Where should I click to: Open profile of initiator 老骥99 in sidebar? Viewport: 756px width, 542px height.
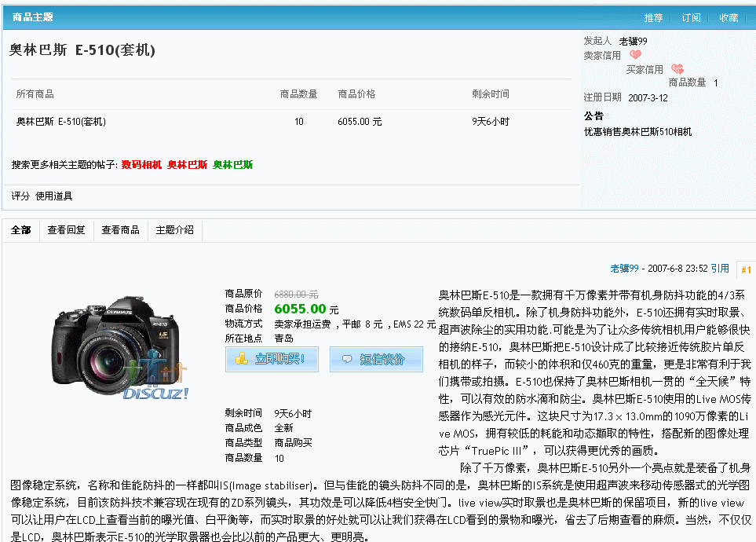point(633,42)
